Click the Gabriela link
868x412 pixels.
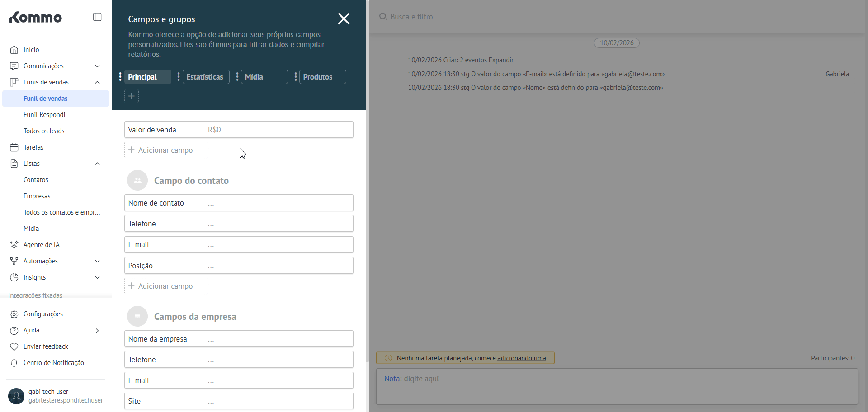point(837,74)
